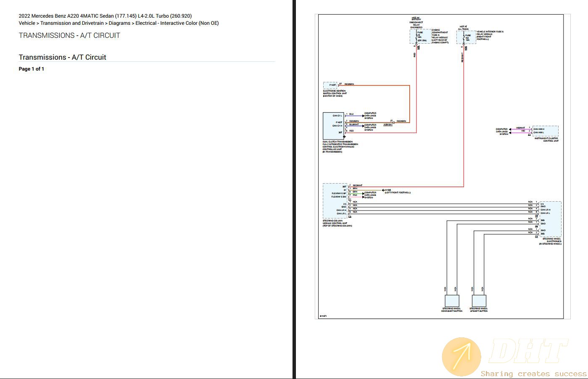The width and height of the screenshot is (588, 379).
Task: Click the 'STEERING WHEEL UPSHIFT BUTTON' label
Action: (479, 310)
